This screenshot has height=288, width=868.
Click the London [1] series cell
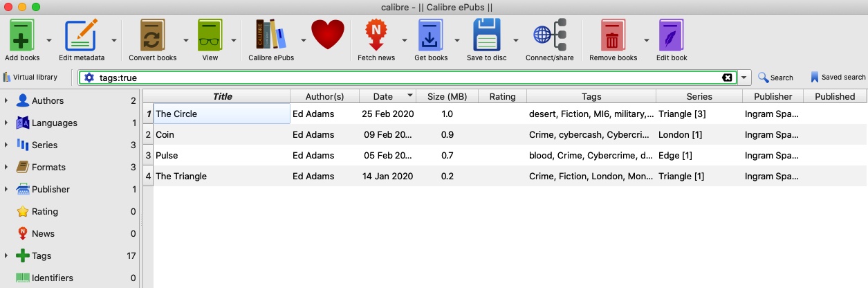[699, 134]
